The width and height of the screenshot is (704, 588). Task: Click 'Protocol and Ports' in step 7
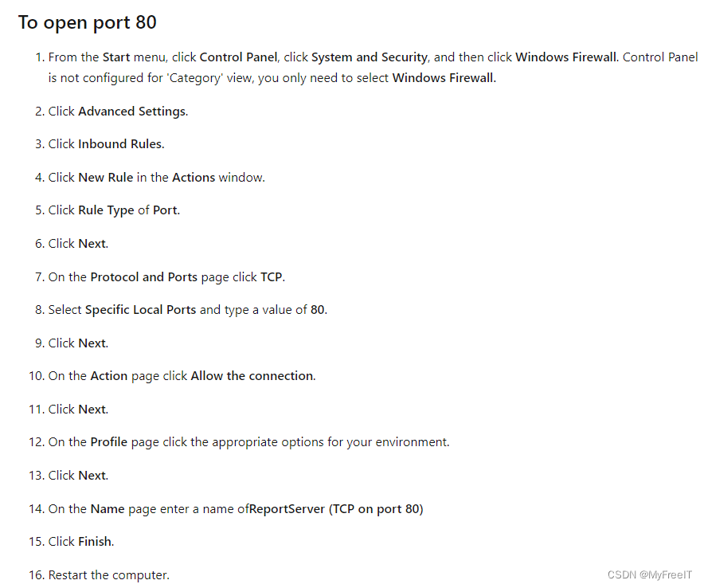[143, 276]
